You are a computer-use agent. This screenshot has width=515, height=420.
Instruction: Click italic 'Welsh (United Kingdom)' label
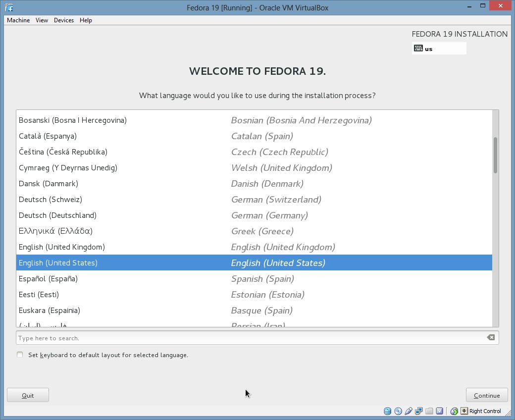[x=282, y=168]
